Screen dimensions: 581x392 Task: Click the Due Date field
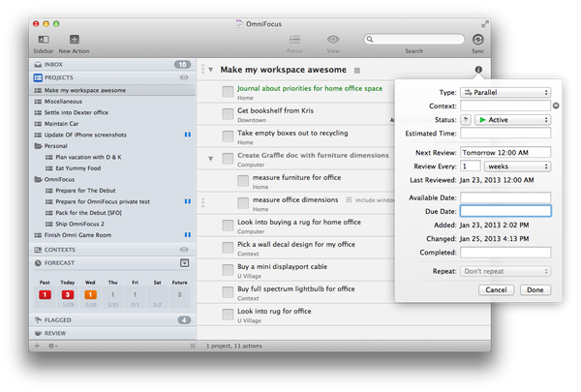tap(505, 211)
